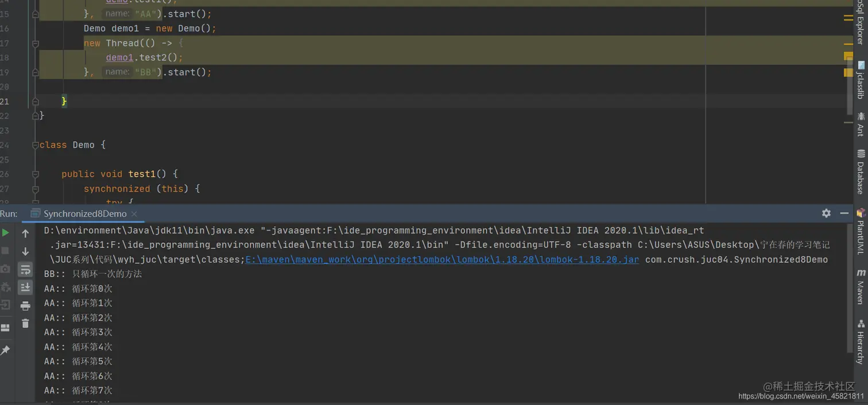
Task: Open the Hierarchy side tool window
Action: (860, 342)
